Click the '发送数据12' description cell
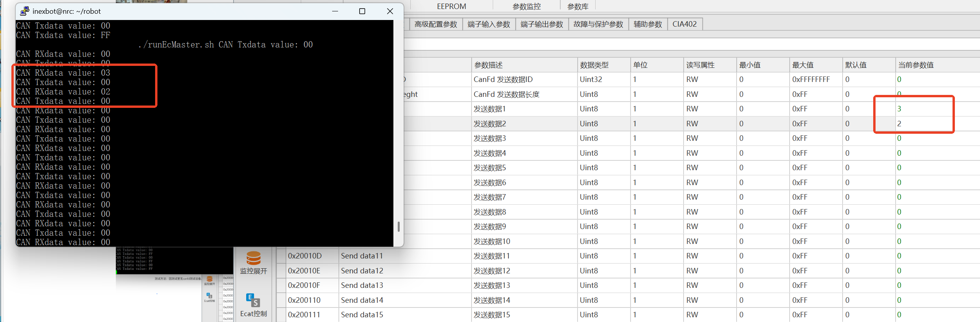 [x=525, y=271]
